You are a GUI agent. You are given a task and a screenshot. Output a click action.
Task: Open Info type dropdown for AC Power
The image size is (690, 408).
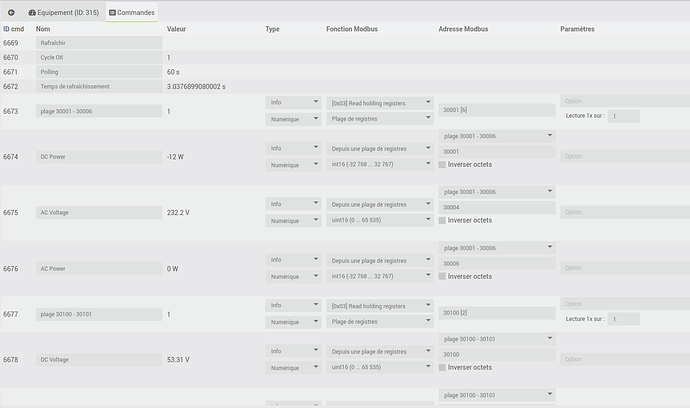tap(293, 260)
